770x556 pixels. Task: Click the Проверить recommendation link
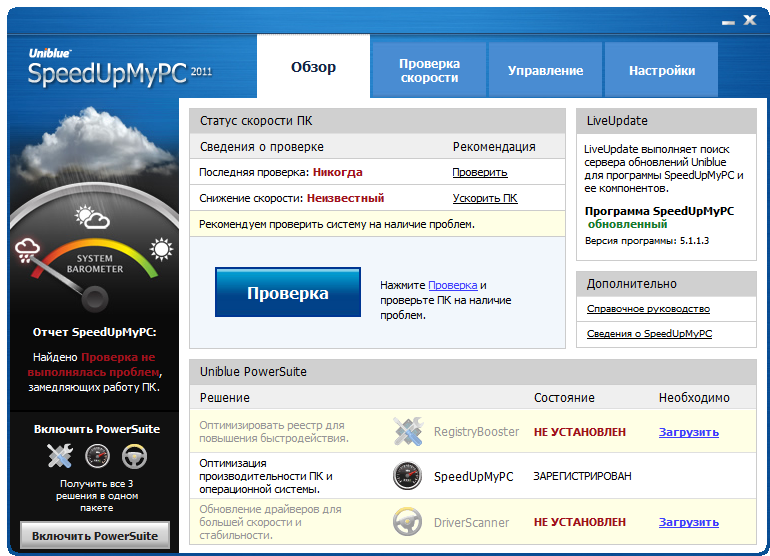480,172
